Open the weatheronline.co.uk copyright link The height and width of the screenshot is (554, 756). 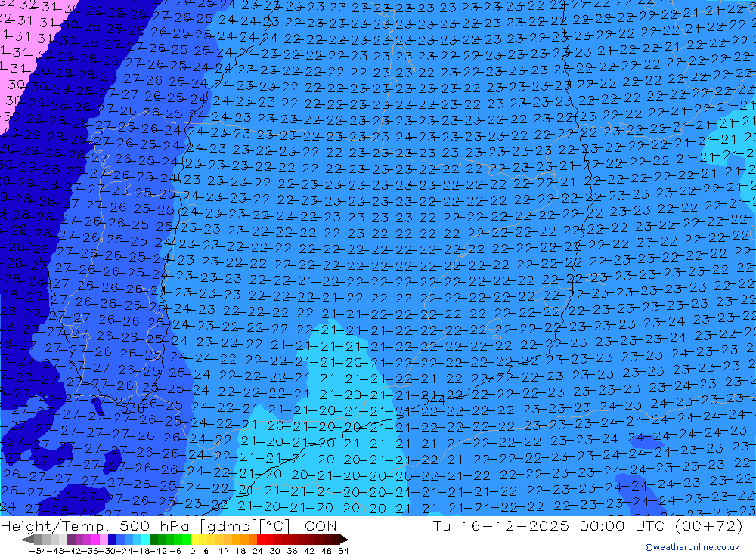tap(692, 547)
